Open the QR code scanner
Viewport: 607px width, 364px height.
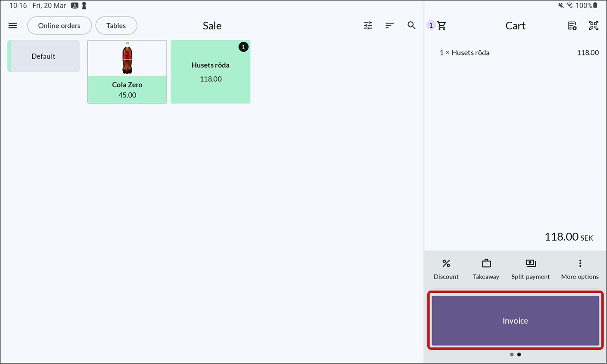(594, 26)
